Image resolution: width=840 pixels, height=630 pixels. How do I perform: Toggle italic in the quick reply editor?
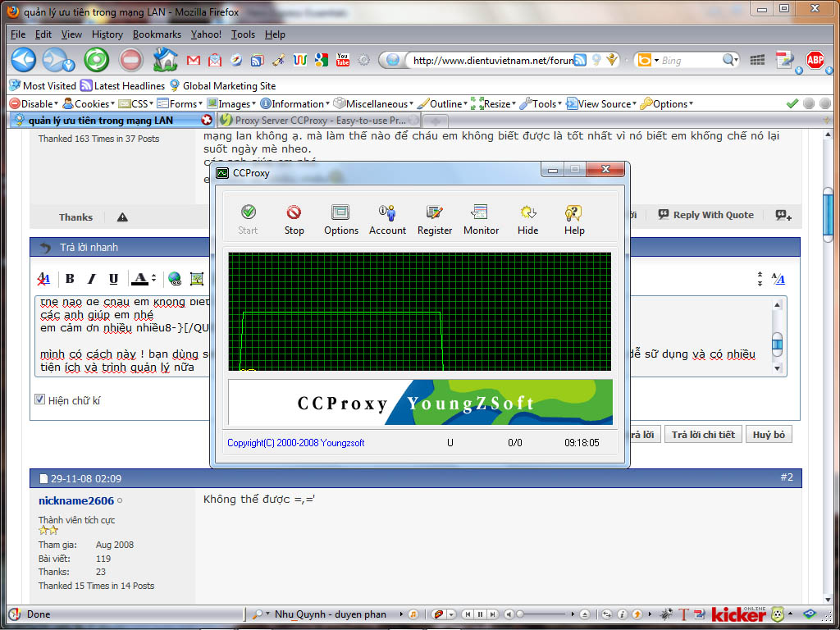click(x=92, y=279)
